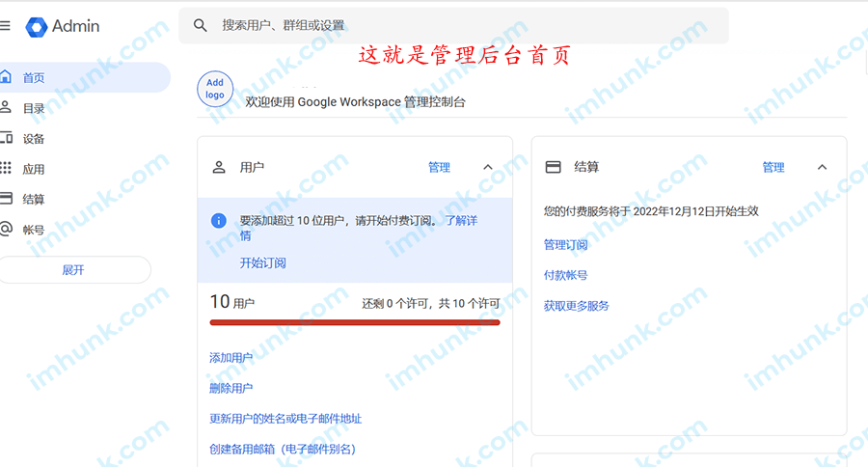Collapse the 结算 card chevron
868x467 pixels.
tap(822, 167)
